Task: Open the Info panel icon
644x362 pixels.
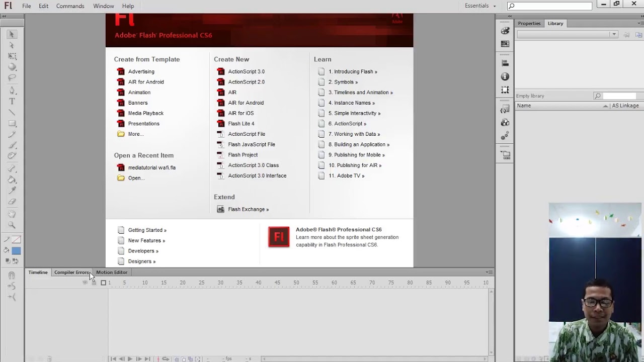Action: [x=505, y=76]
